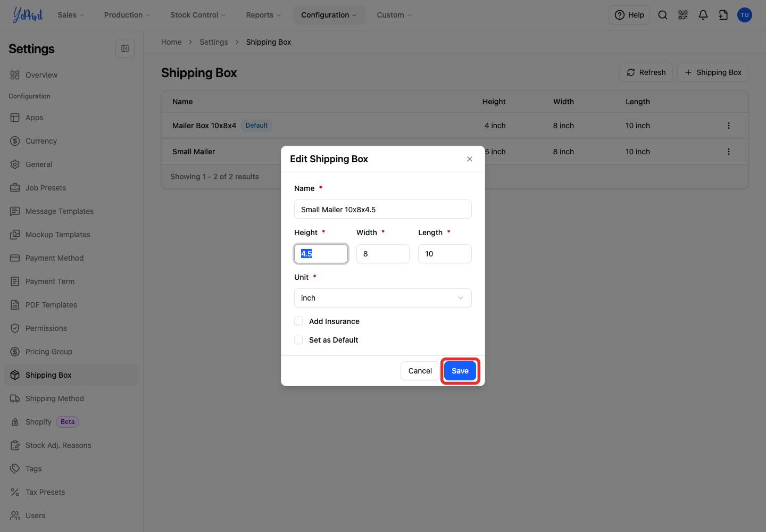Open row actions for Small Mailer
Viewport: 766px width, 532px height.
[x=729, y=152]
